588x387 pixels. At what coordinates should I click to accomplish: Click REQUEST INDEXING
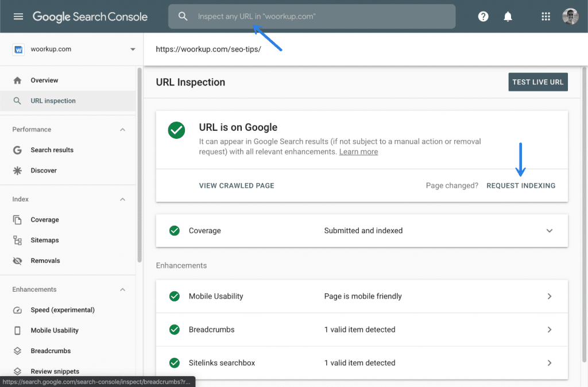click(x=521, y=185)
